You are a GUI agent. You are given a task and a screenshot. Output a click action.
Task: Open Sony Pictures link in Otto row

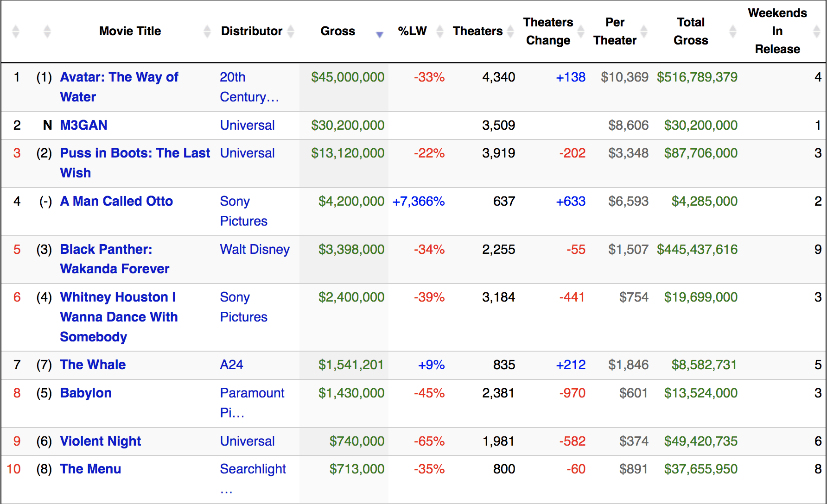(244, 211)
